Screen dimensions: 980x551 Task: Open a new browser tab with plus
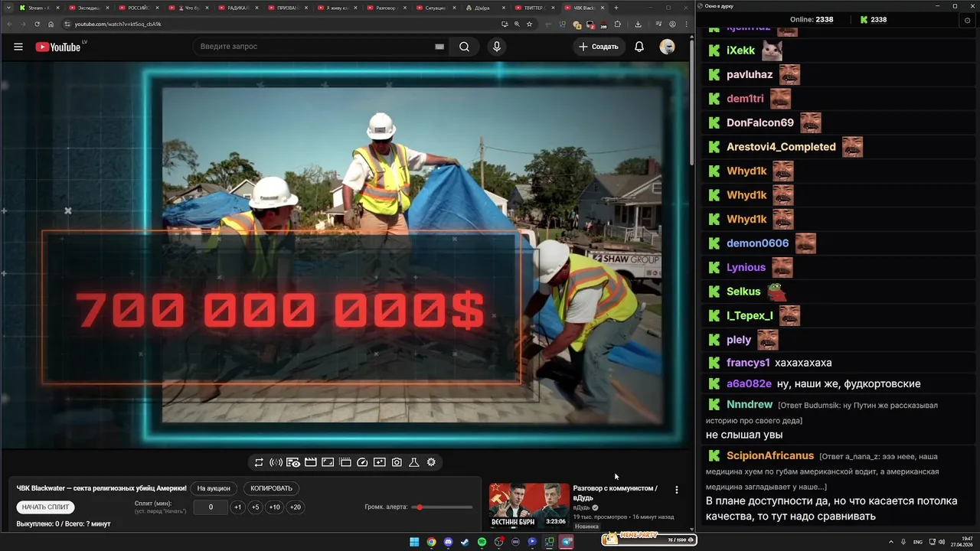coord(616,8)
